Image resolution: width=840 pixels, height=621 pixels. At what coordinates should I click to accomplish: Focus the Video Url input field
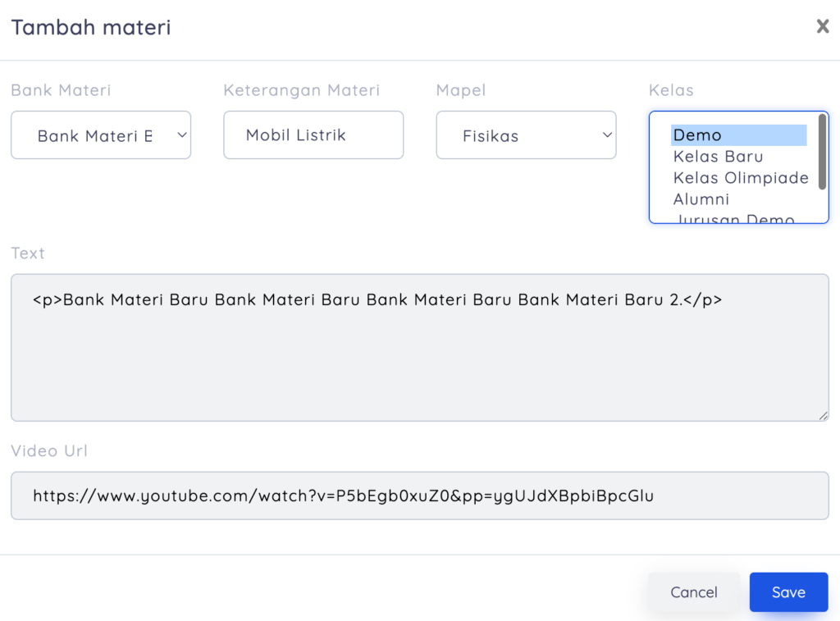point(419,495)
